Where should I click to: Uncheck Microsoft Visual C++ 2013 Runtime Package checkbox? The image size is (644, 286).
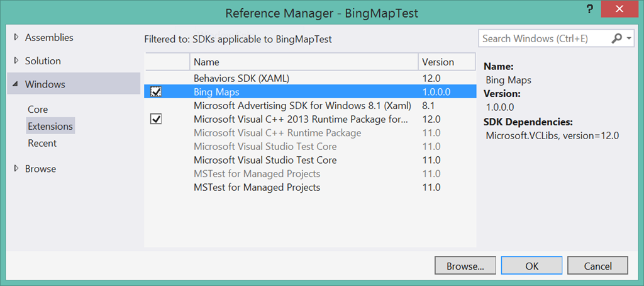(x=156, y=119)
